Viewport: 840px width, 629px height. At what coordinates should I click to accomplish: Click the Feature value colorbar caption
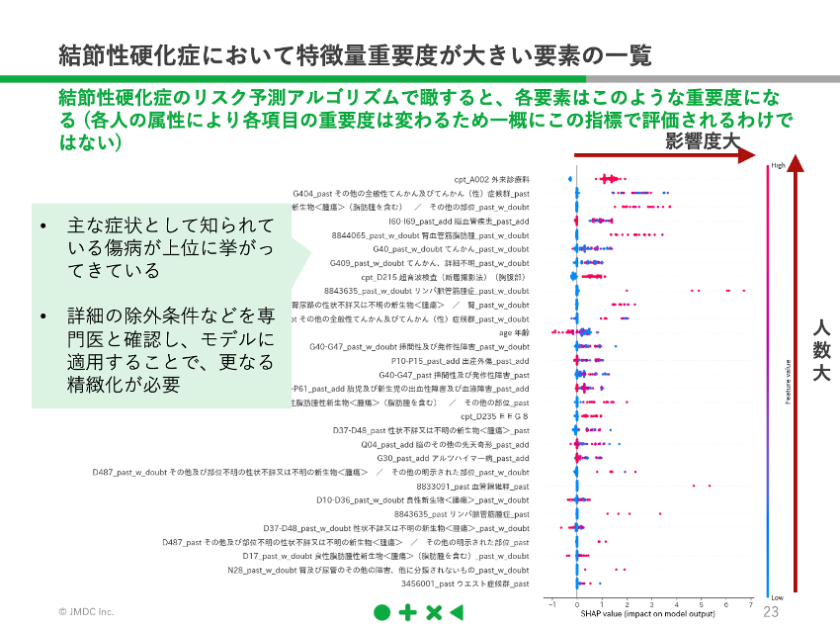pyautogui.click(x=788, y=382)
